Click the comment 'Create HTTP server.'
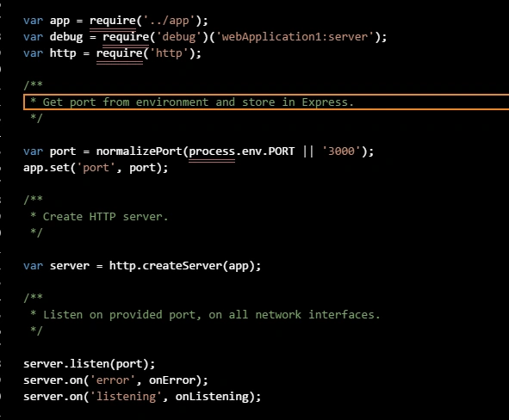 coord(105,217)
